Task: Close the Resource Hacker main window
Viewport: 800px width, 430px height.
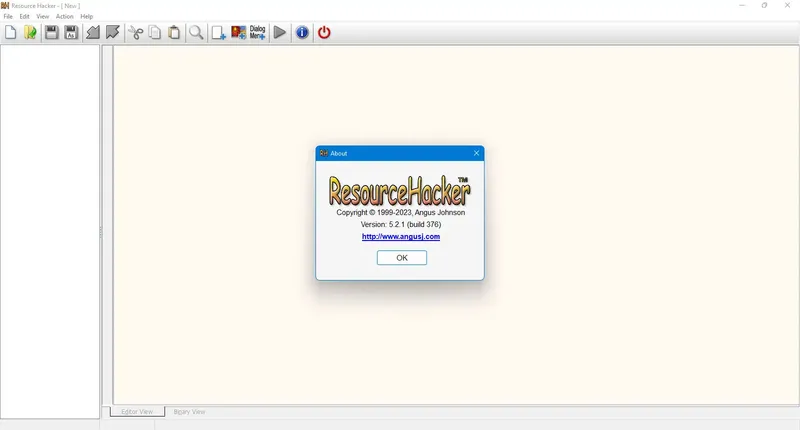Action: coord(787,6)
